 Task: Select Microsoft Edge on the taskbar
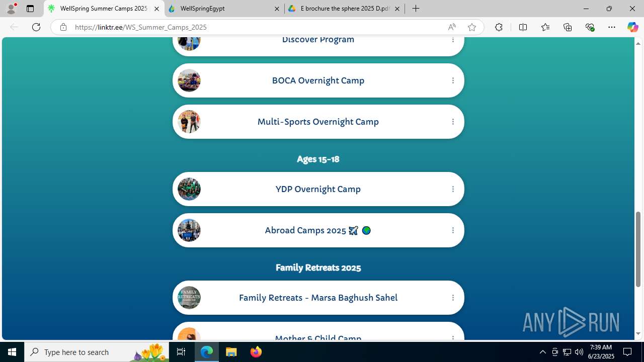(207, 352)
